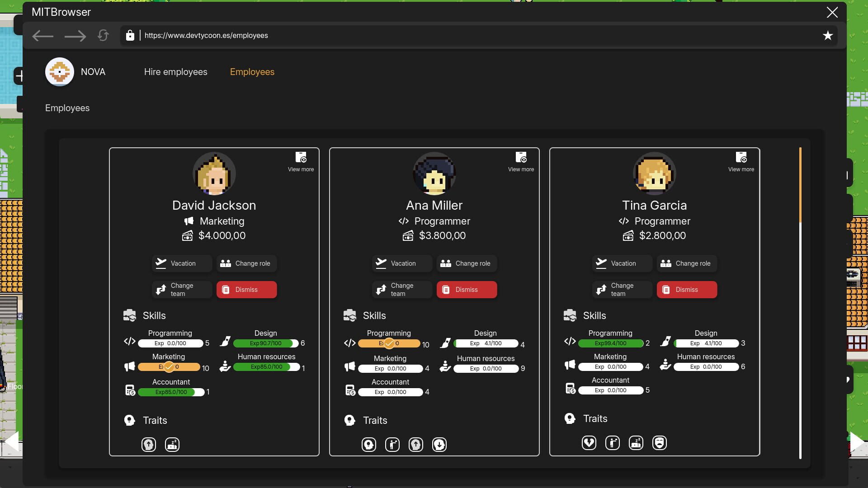Viewport: 868px width, 488px height.
Task: Click the page reload icon
Action: [x=103, y=35]
